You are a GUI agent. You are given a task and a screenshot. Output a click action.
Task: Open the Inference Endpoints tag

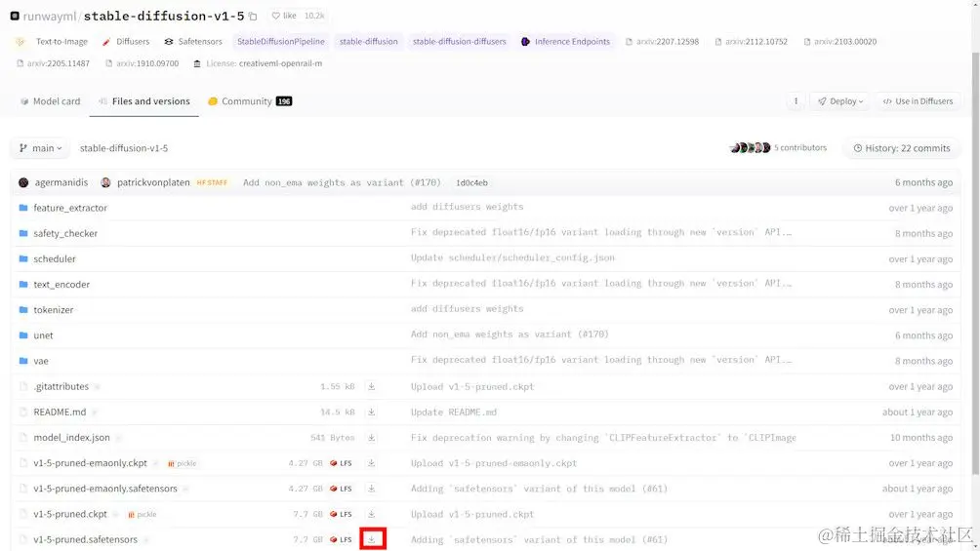tap(565, 41)
